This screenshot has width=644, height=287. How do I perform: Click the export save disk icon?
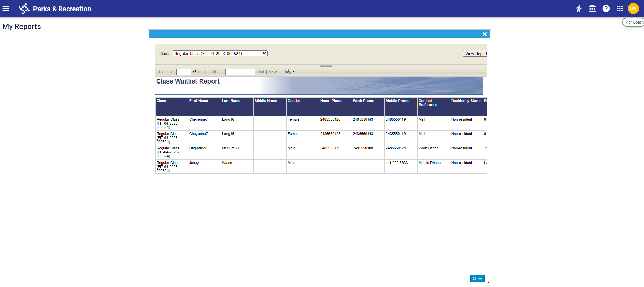[x=288, y=71]
